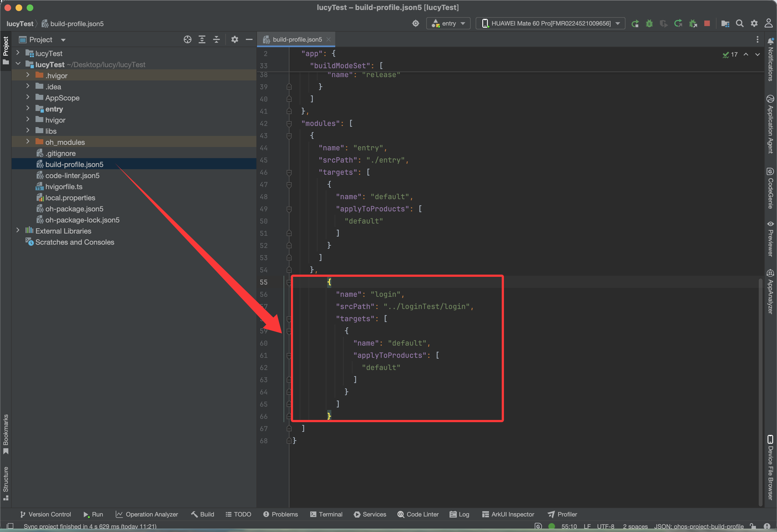Toggle fold marker on line 42 modules
Screen dimensions: 777x532
coord(289,124)
